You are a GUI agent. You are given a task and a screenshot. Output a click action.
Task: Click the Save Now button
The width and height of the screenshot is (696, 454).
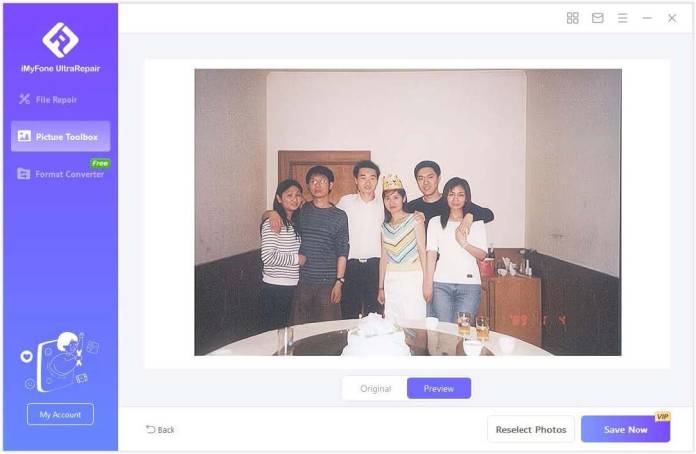pos(625,429)
